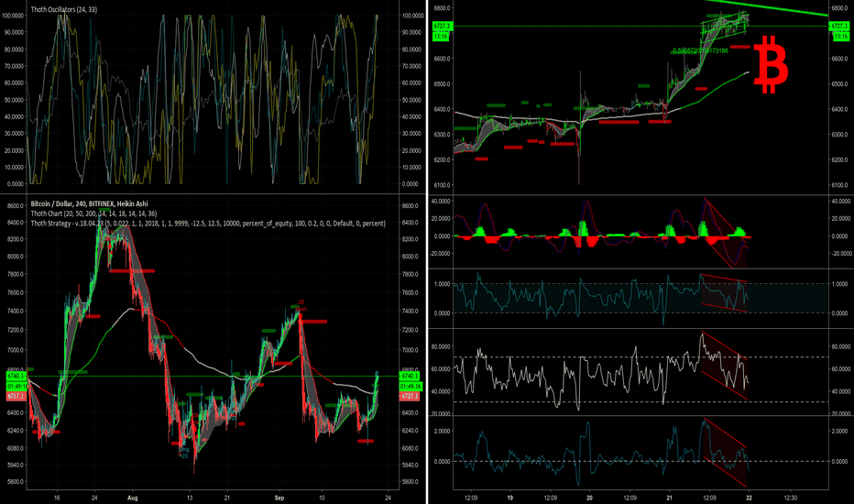Click the Thoth Chart indicator legend line

click(x=93, y=214)
